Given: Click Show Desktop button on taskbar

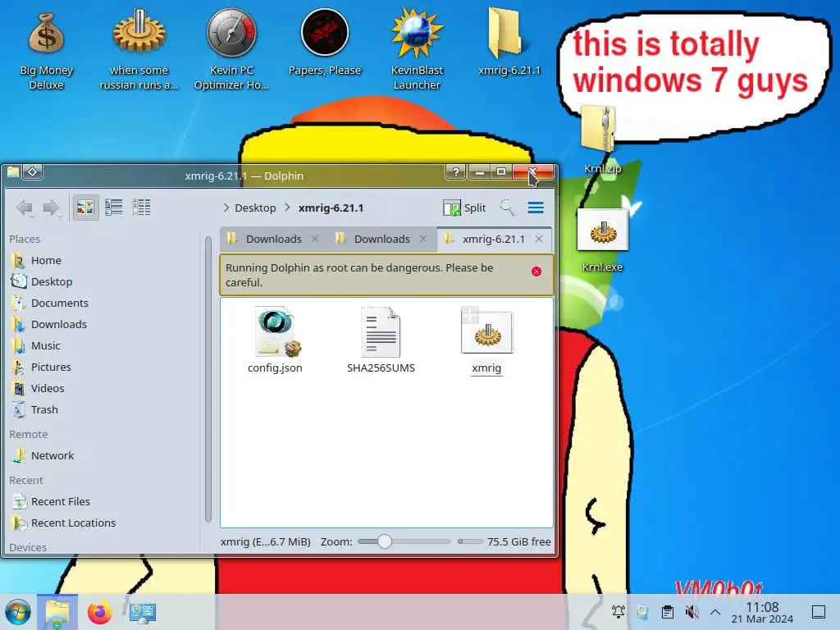Looking at the screenshot, I should click(x=819, y=612).
